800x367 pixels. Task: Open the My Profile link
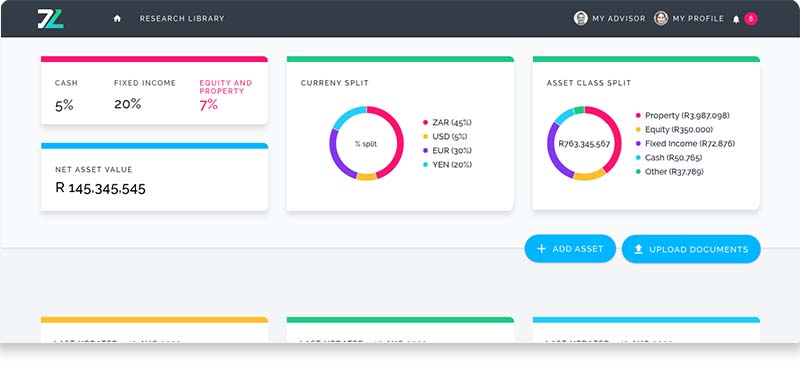point(698,18)
